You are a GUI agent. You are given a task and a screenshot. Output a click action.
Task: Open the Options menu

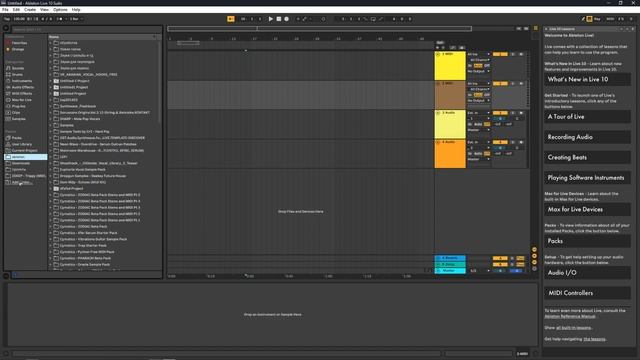point(60,9)
